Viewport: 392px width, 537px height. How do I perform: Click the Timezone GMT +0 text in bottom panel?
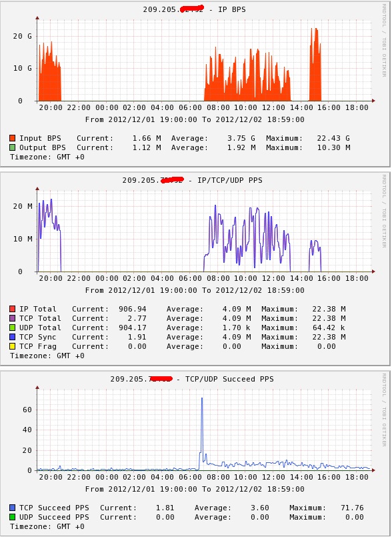click(x=47, y=526)
